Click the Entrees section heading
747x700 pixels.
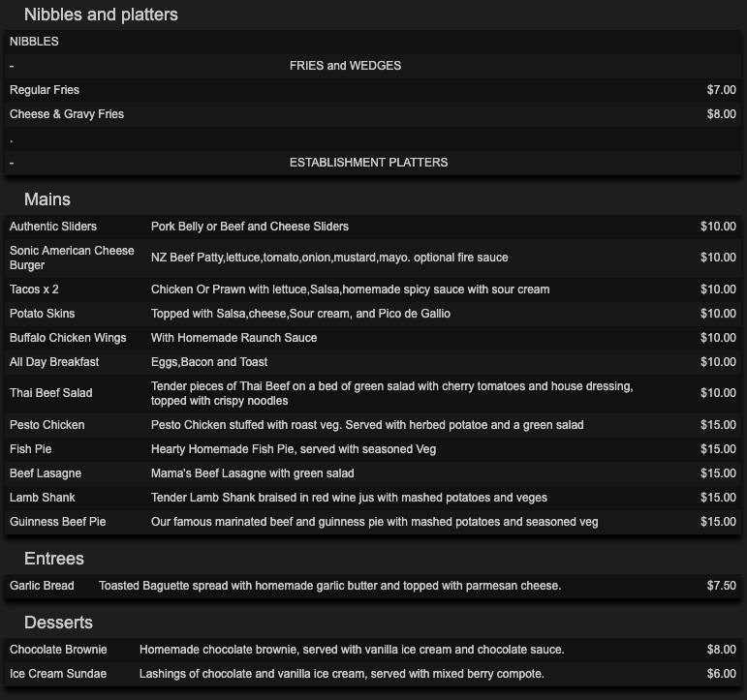tap(54, 559)
